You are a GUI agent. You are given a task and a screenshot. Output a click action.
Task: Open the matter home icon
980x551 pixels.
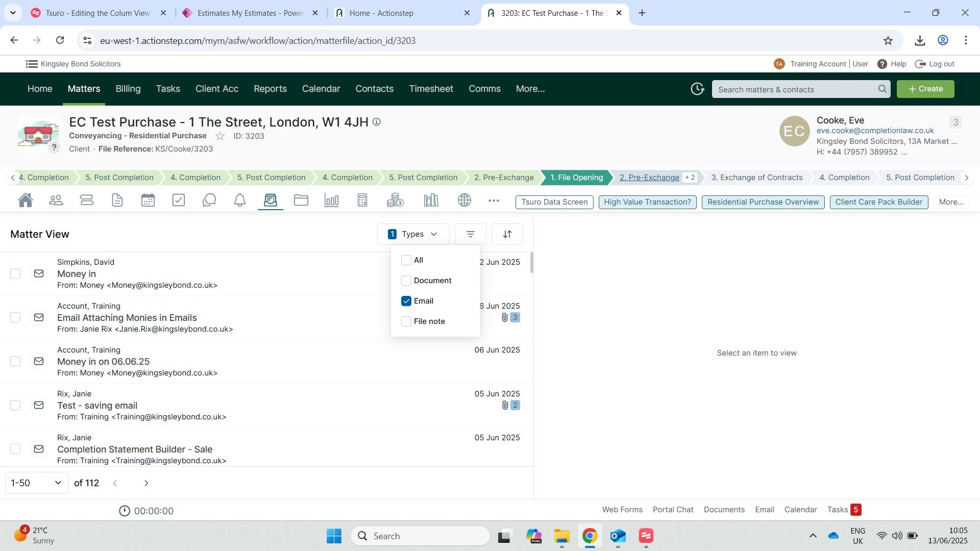(26, 201)
